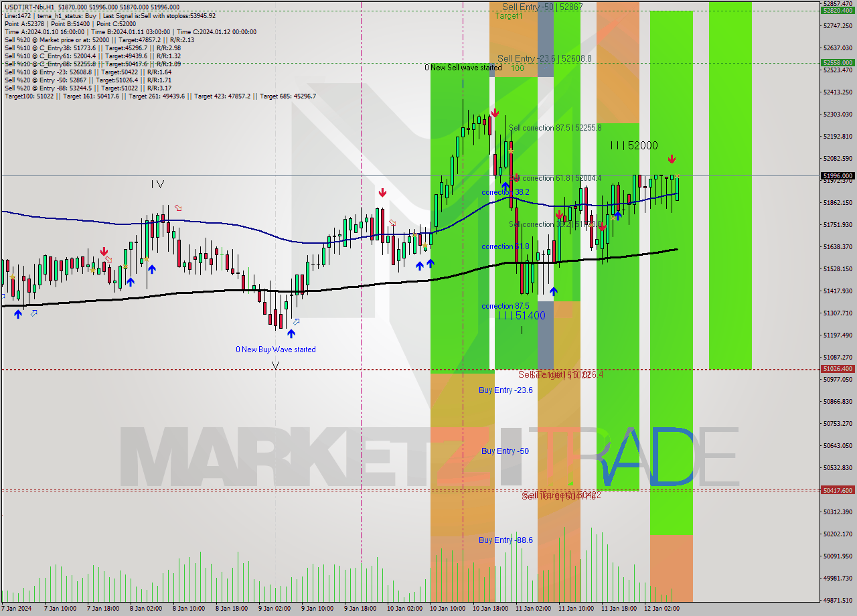Click the 'Buy Entry -50' label
This screenshot has height=616, width=857.
[x=505, y=451]
